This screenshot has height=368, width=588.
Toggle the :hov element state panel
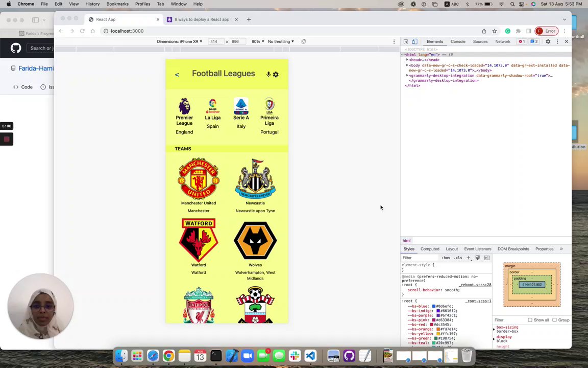point(446,258)
